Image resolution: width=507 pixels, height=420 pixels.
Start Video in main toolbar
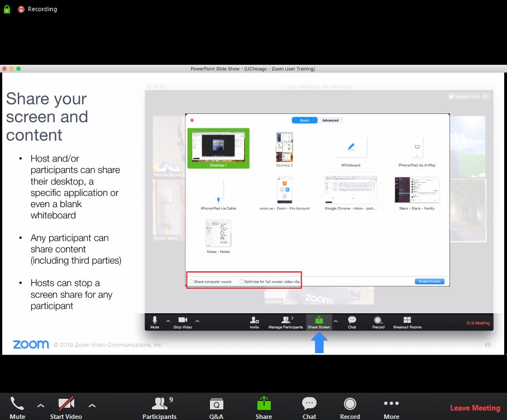[x=66, y=407]
